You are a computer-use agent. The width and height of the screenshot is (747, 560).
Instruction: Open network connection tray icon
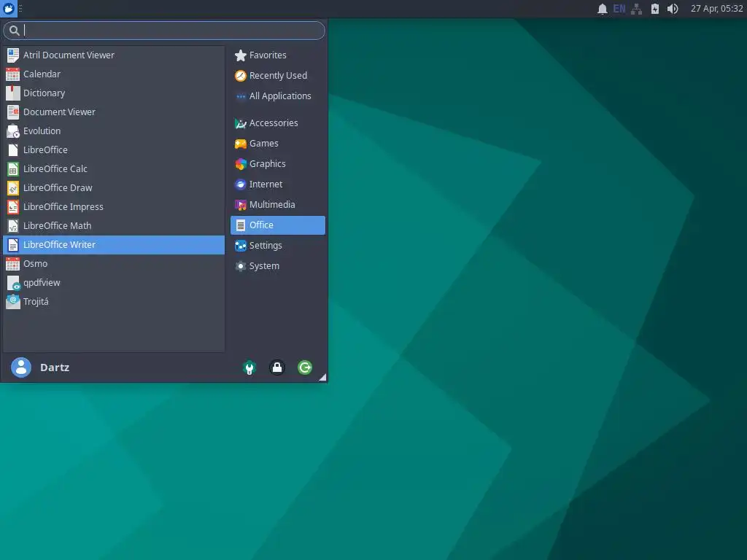tap(636, 9)
